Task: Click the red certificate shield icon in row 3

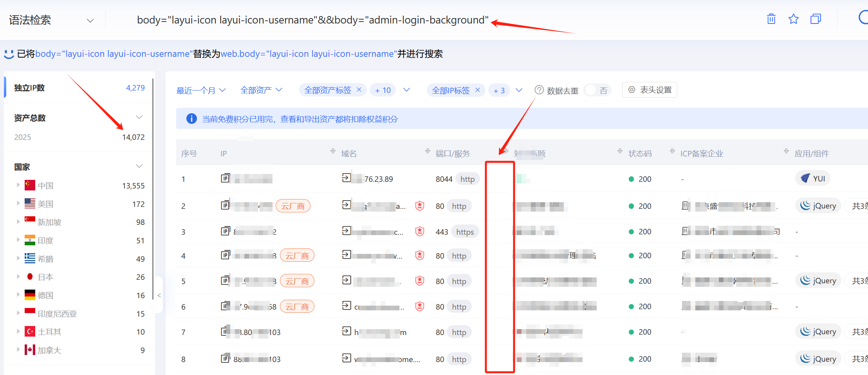Action: point(419,231)
